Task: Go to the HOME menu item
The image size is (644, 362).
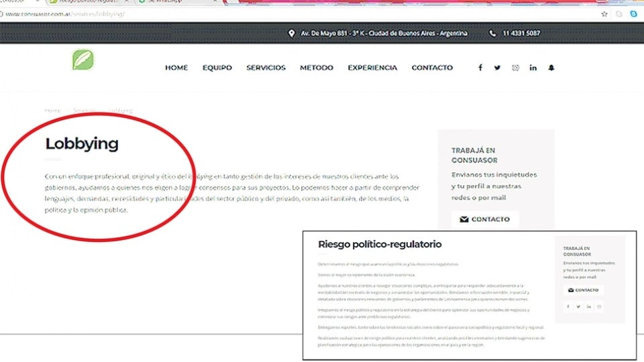Action: [176, 68]
